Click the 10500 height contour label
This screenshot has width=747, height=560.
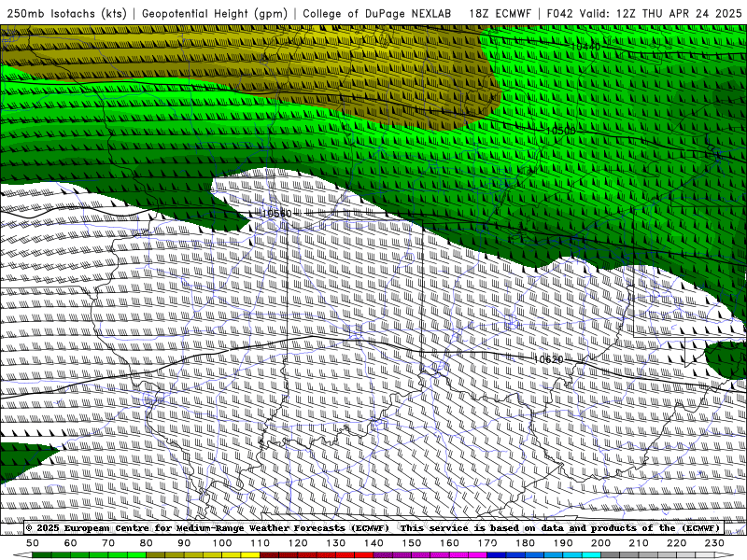point(561,131)
